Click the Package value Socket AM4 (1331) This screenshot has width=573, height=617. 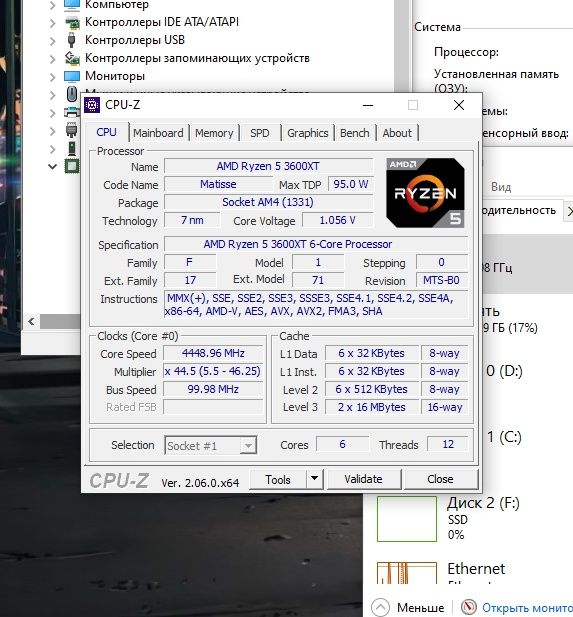tap(268, 202)
